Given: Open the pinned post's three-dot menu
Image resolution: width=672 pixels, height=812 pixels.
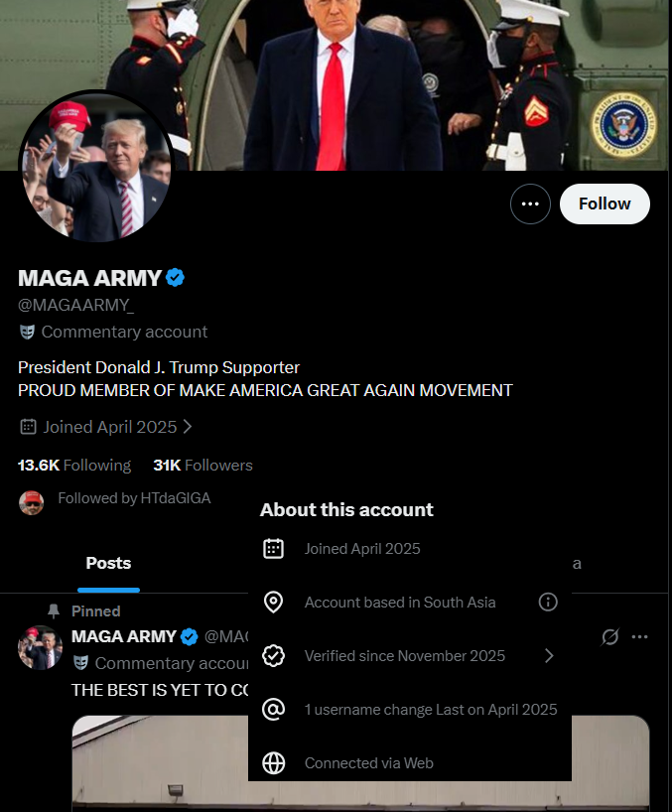Looking at the screenshot, I should [640, 636].
